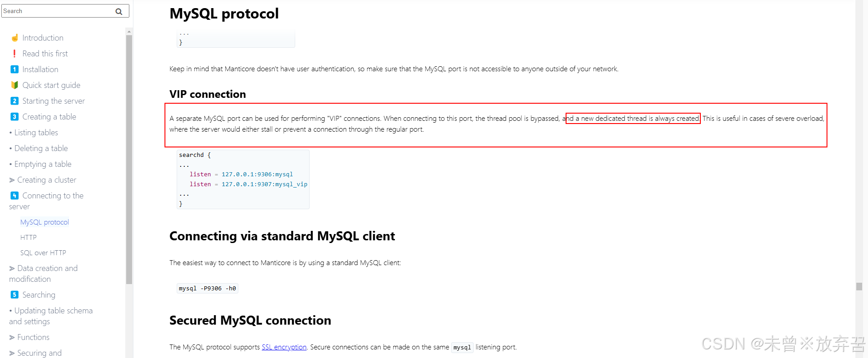Image resolution: width=868 pixels, height=358 pixels.
Task: Click the MySQL protocol page title
Action: [224, 14]
